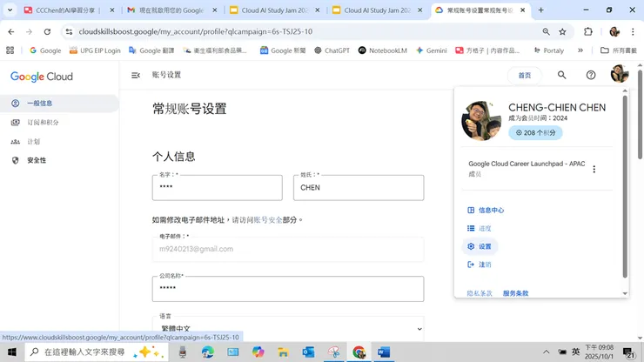The image size is (644, 362).
Task: Open File Explorer from taskbar
Action: coord(283,352)
